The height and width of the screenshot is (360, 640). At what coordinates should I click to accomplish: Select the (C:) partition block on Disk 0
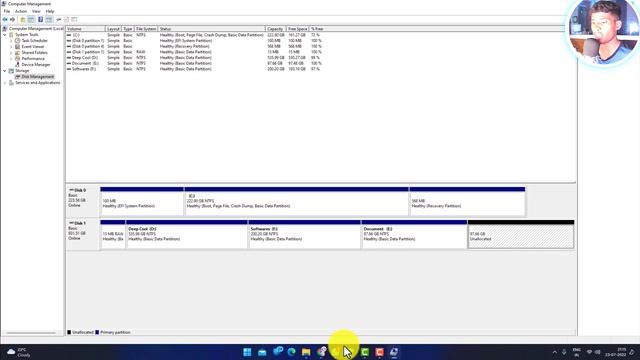297,201
